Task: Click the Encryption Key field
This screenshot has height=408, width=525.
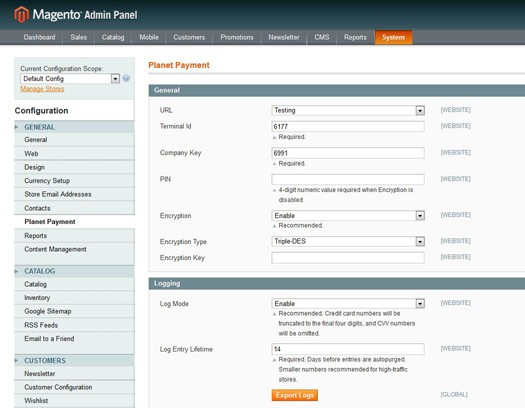Action: 348,258
